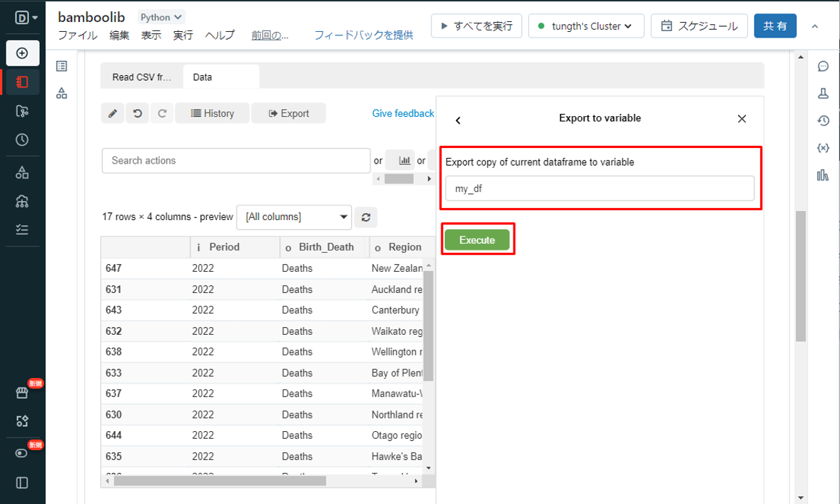Screen dimensions: 840x504
Task: Click the Give feedback link
Action: pos(403,113)
